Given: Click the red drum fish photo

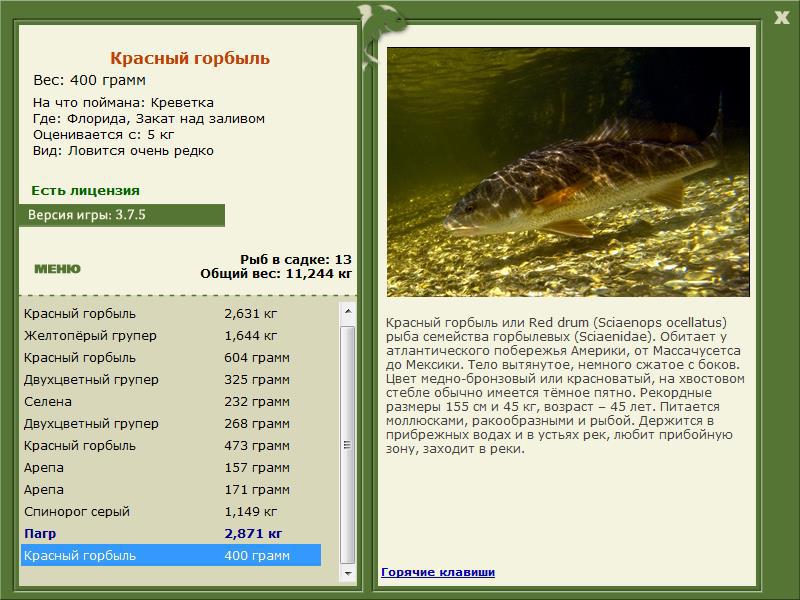Looking at the screenshot, I should coord(568,172).
